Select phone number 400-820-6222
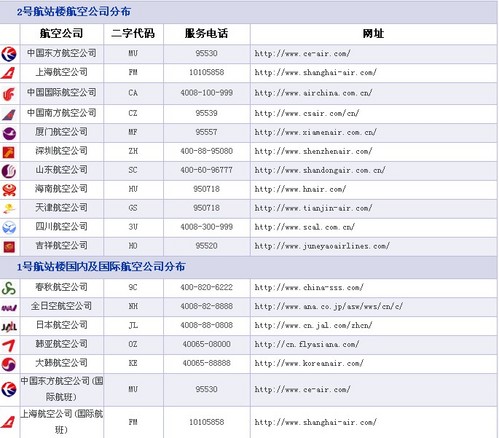 pos(207,287)
